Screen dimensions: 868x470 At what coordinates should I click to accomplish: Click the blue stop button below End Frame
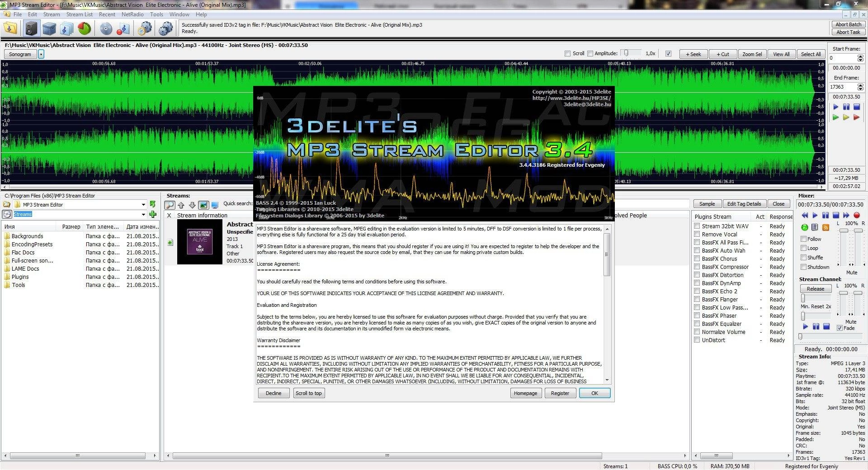pyautogui.click(x=856, y=107)
